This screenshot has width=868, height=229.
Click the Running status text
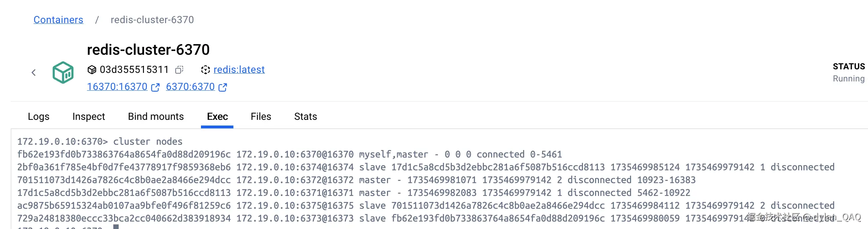pos(848,79)
